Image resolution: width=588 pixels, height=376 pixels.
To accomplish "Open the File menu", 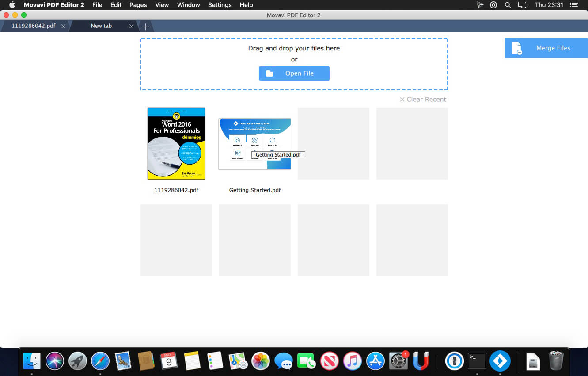I will click(x=97, y=5).
